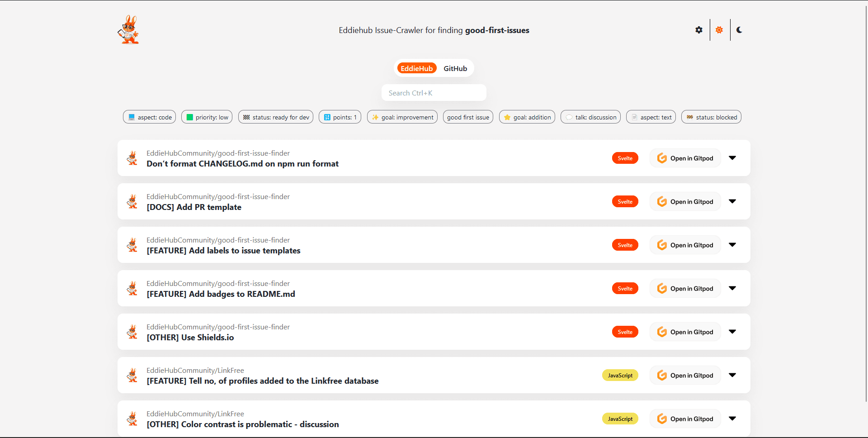
Task: Open Linkfree database issue in Gitpod
Action: click(x=685, y=375)
